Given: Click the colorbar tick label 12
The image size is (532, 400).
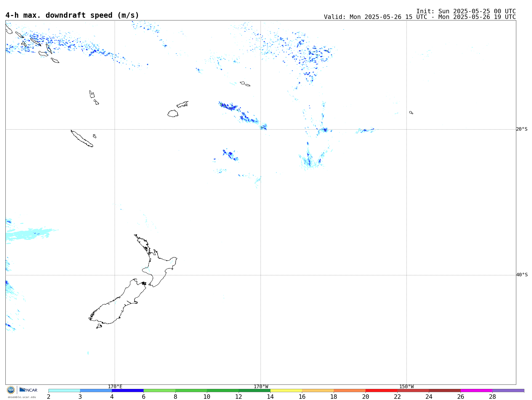Looking at the screenshot, I should coord(239,397).
